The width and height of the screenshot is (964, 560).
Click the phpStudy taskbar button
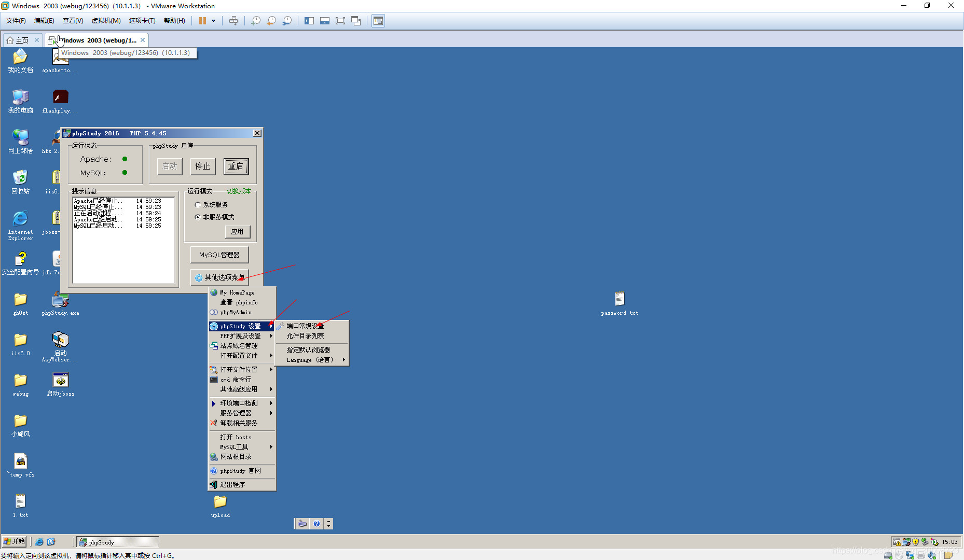coord(118,542)
